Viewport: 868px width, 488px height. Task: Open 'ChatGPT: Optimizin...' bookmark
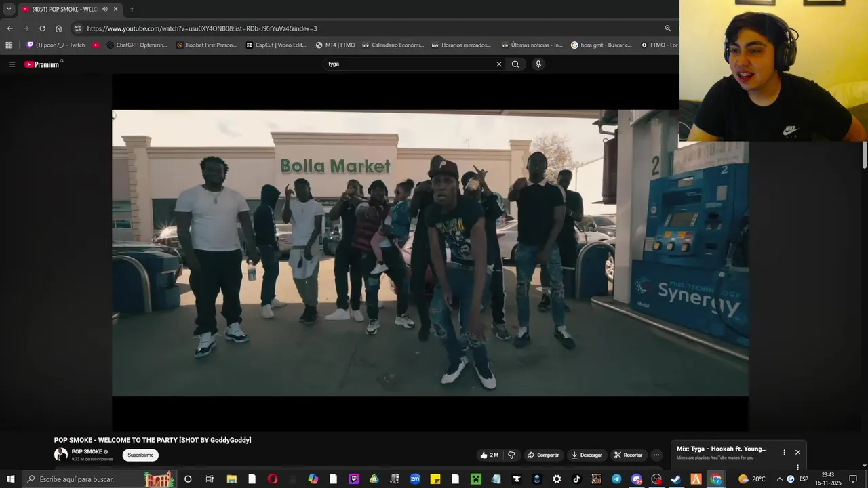point(137,45)
